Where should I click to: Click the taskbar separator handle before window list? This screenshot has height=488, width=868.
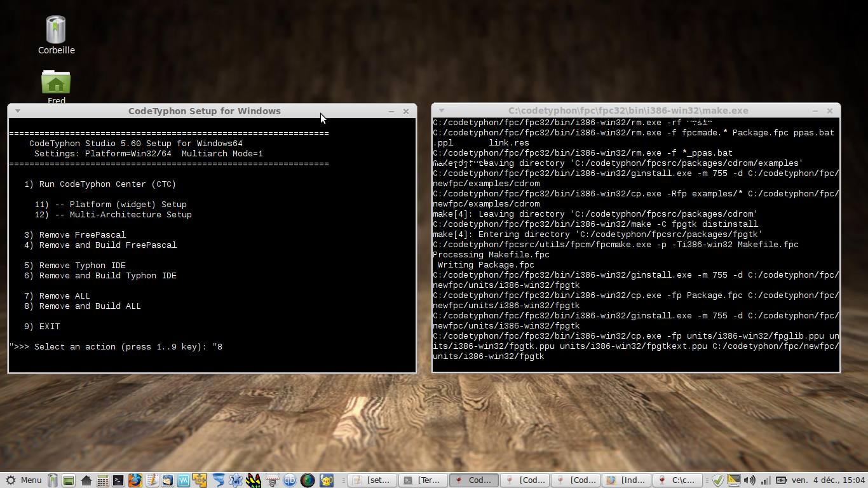pos(343,480)
